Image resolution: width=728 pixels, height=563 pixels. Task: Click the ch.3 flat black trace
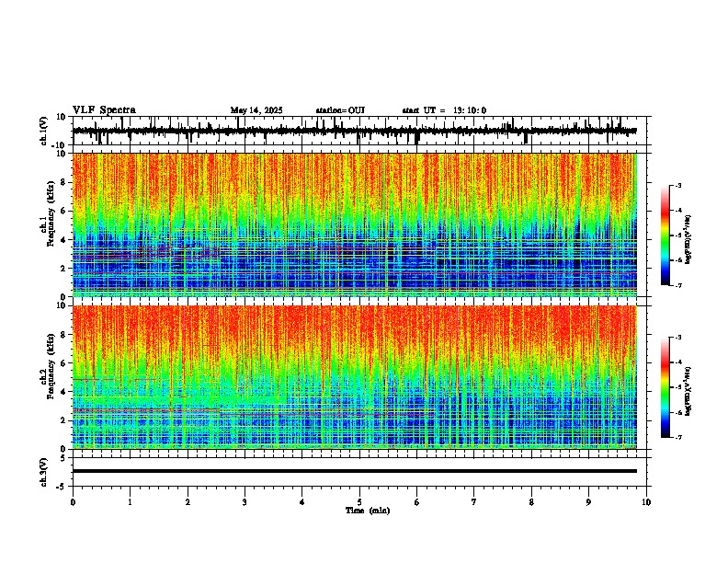(355, 471)
